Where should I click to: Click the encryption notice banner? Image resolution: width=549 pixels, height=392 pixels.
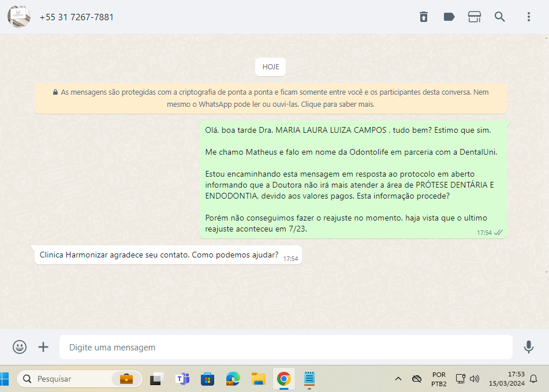[271, 98]
